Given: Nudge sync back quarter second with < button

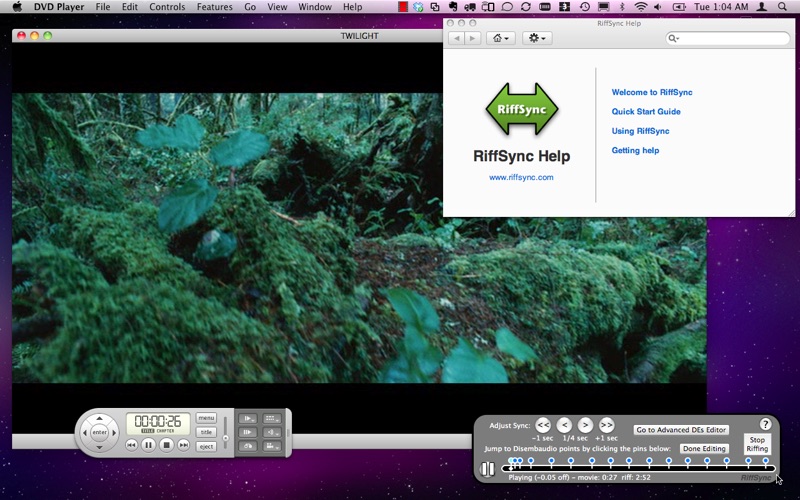Looking at the screenshot, I should click(564, 424).
